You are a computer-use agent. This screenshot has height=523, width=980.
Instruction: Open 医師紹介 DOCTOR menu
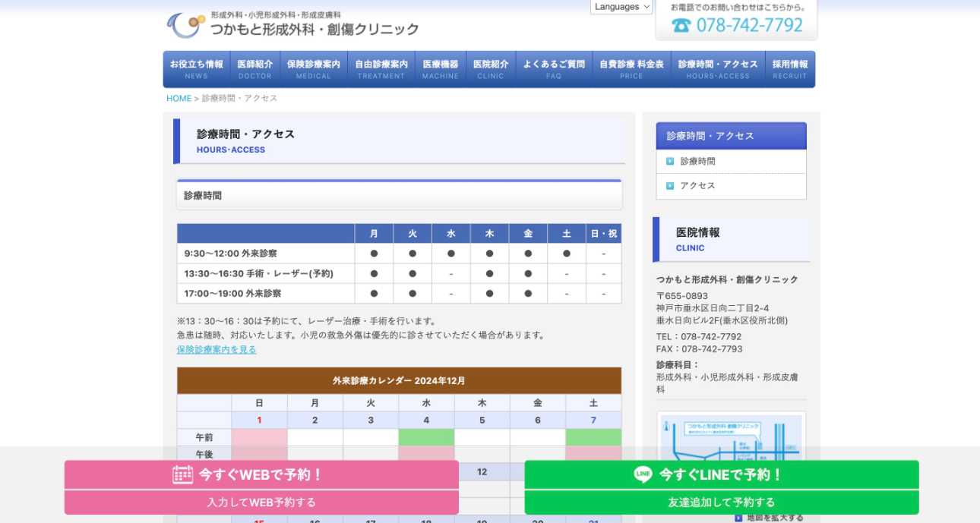point(255,69)
